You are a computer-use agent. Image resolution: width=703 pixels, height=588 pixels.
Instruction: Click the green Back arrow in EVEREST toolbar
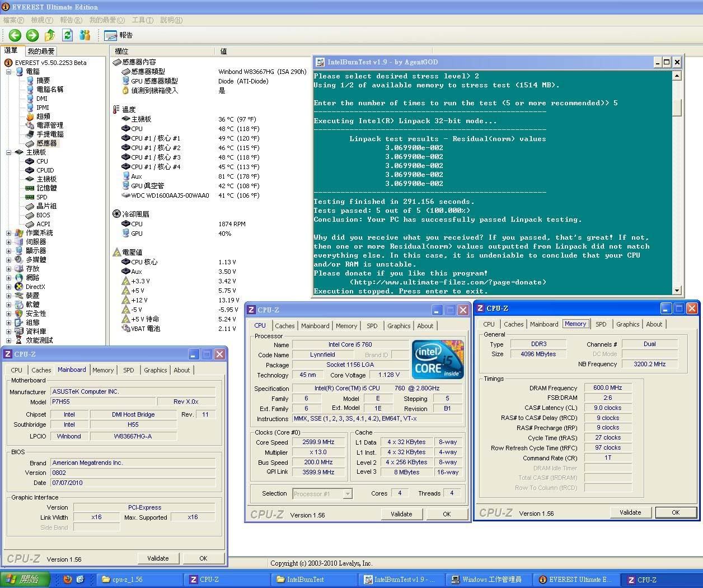[x=15, y=35]
